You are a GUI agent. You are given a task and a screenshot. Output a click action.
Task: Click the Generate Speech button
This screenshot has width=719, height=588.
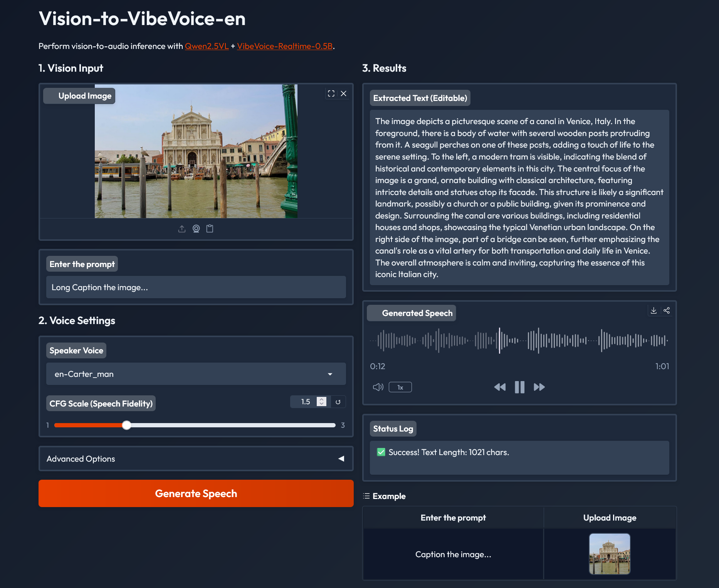(196, 494)
